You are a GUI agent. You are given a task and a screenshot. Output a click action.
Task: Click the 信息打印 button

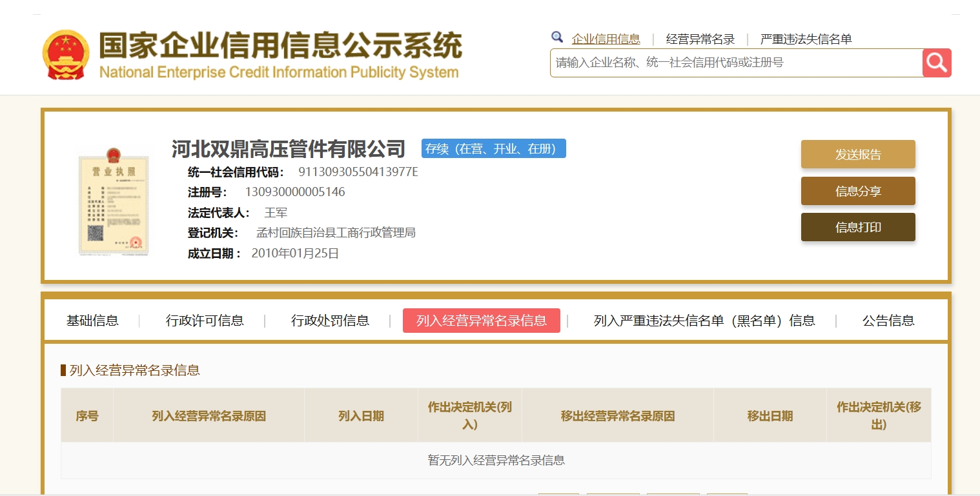point(858,227)
